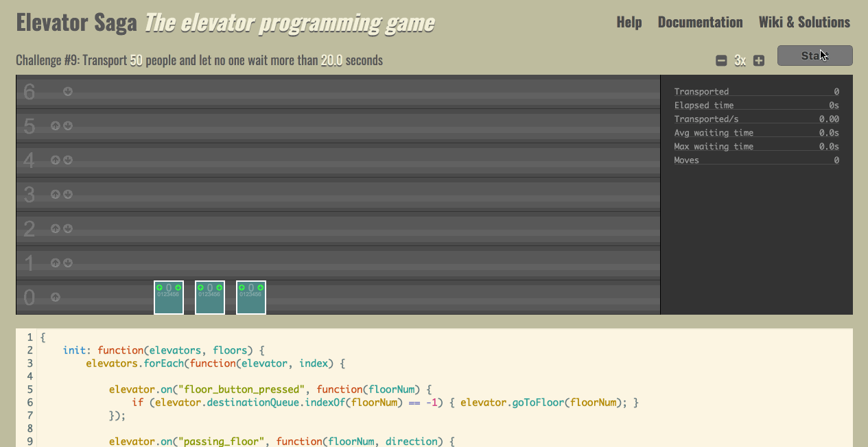This screenshot has height=447, width=868.
Task: Open the Documentation link
Action: [x=700, y=22]
